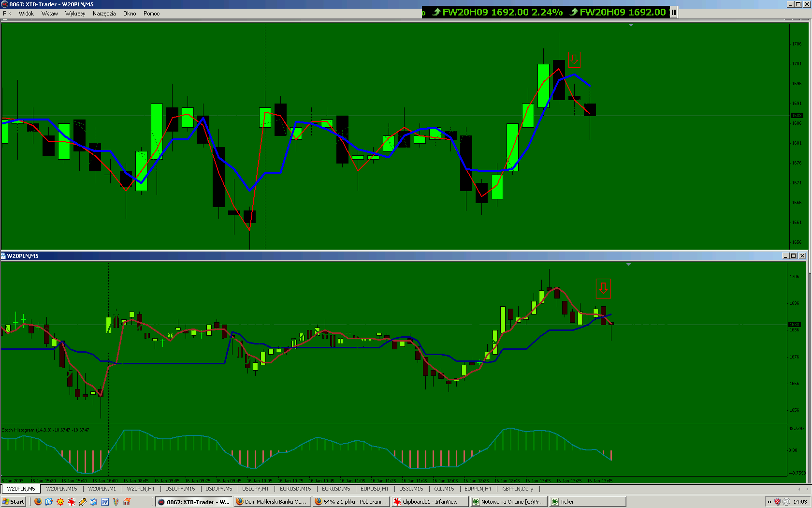Maximize the inner W20PLN,M5 chart window
Image resolution: width=812 pixels, height=508 pixels.
pyautogui.click(x=794, y=256)
